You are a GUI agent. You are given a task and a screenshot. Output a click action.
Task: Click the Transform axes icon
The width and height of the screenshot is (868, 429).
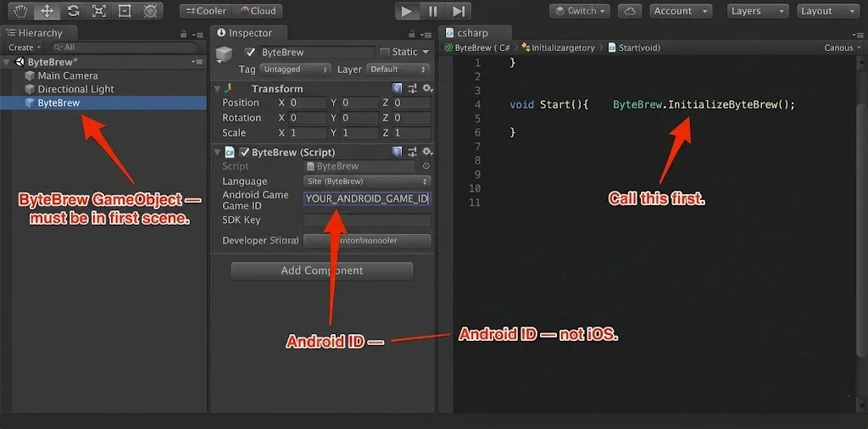(231, 88)
